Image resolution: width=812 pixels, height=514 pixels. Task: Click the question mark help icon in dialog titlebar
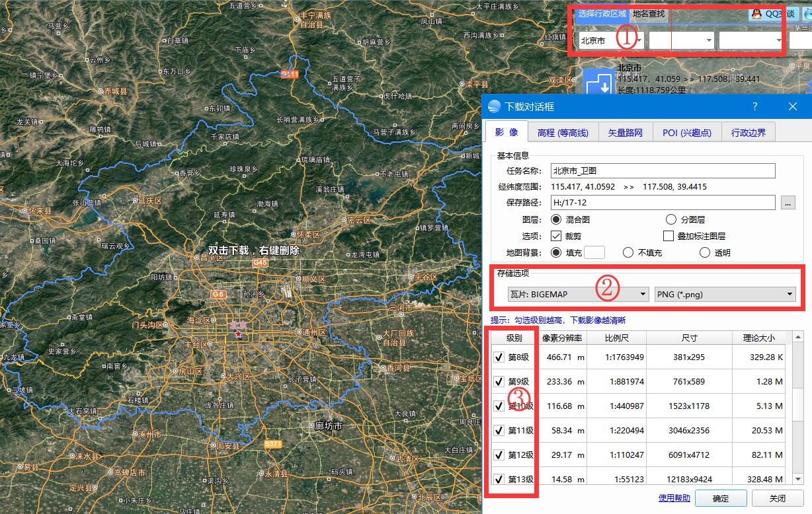pyautogui.click(x=754, y=106)
